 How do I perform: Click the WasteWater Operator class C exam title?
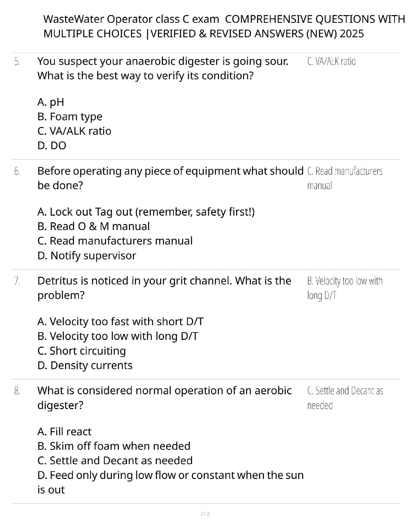(x=224, y=26)
